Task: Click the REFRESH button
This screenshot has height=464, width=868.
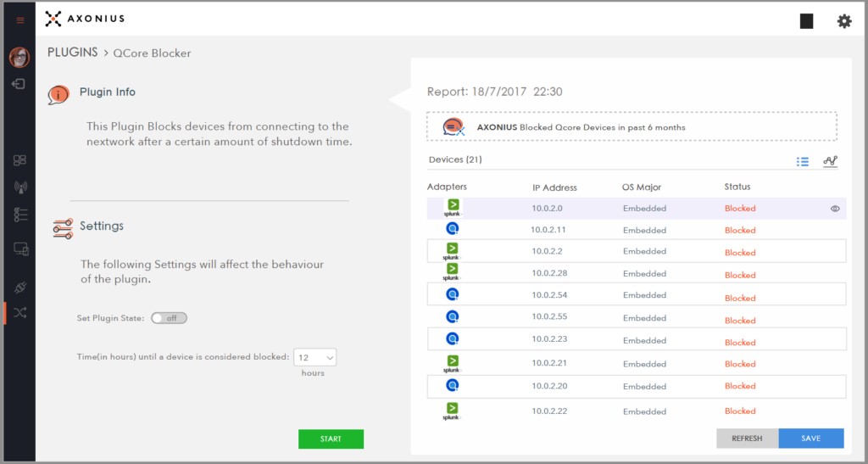Action: [x=747, y=439]
